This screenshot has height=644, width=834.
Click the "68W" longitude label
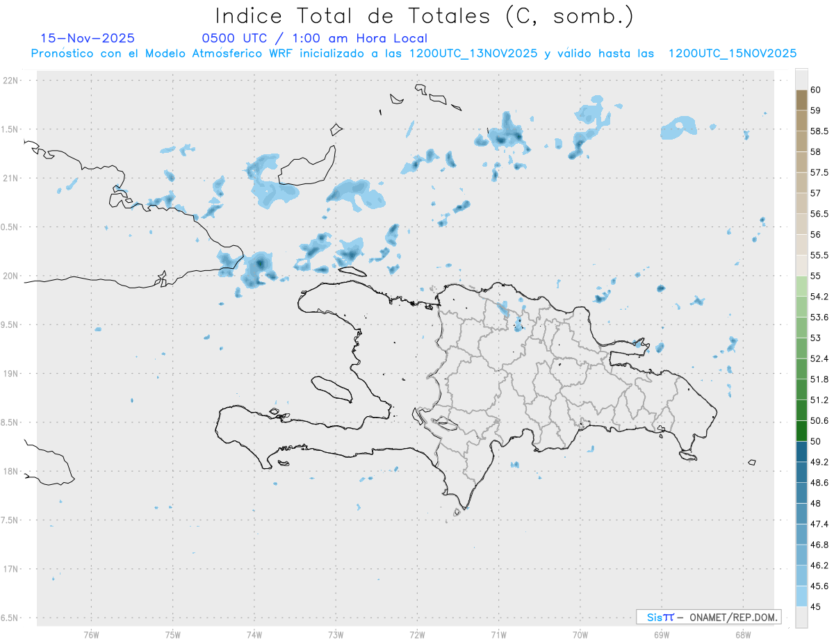[743, 634]
